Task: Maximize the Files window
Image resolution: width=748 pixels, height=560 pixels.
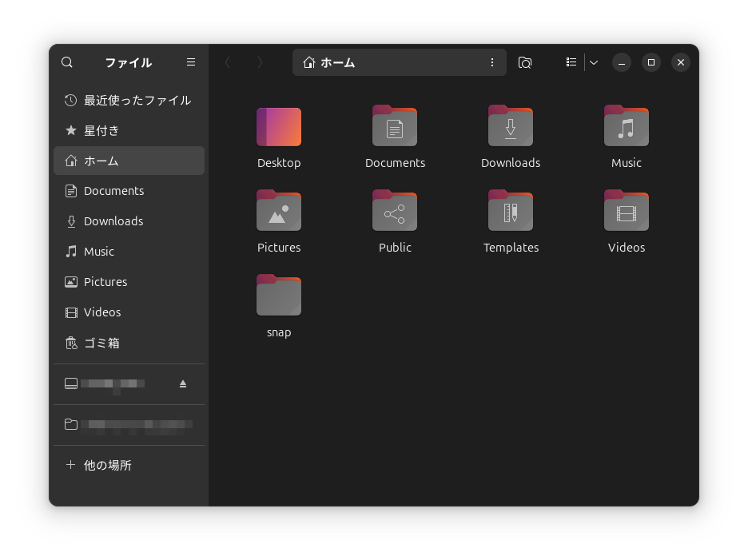Action: [651, 62]
